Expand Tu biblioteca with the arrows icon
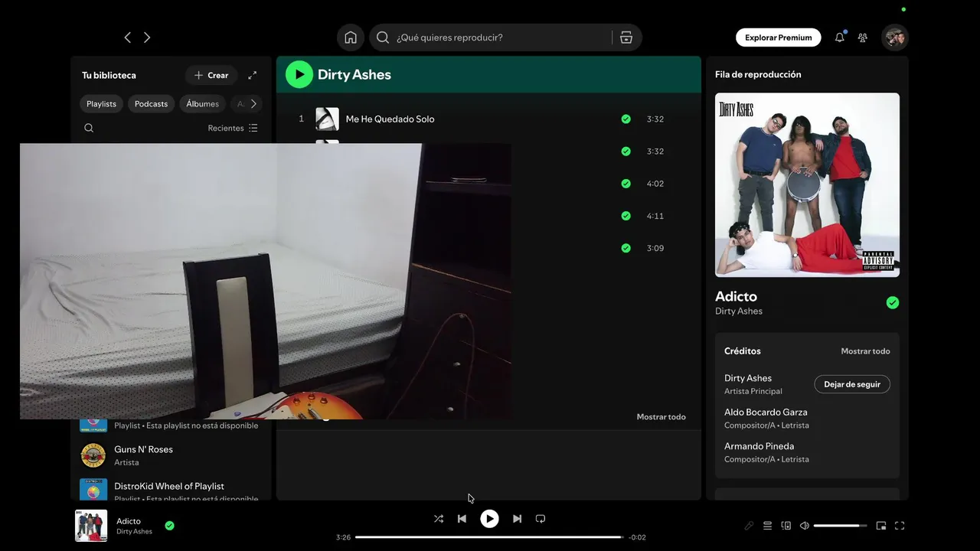The height and width of the screenshot is (551, 980). (253, 75)
